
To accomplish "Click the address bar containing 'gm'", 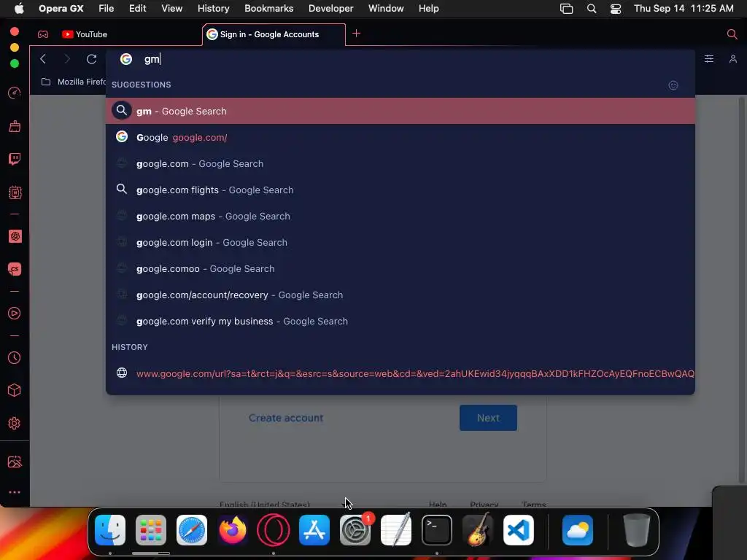I will [400, 59].
